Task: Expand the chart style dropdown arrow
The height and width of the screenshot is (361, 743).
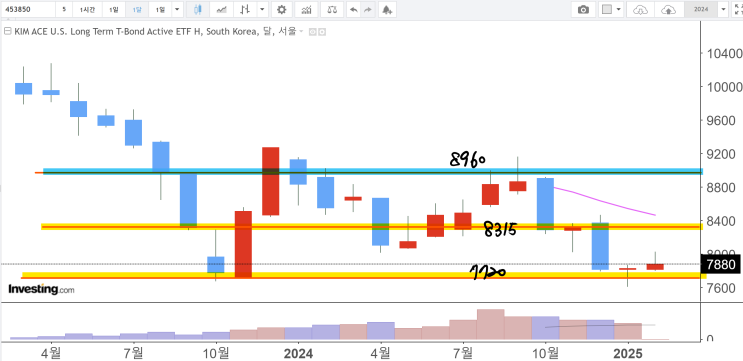Action: point(262,9)
